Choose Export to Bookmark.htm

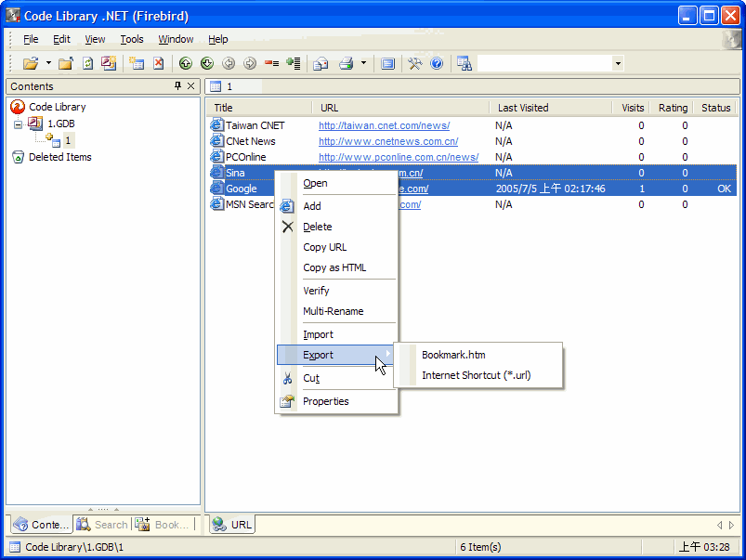478,355
